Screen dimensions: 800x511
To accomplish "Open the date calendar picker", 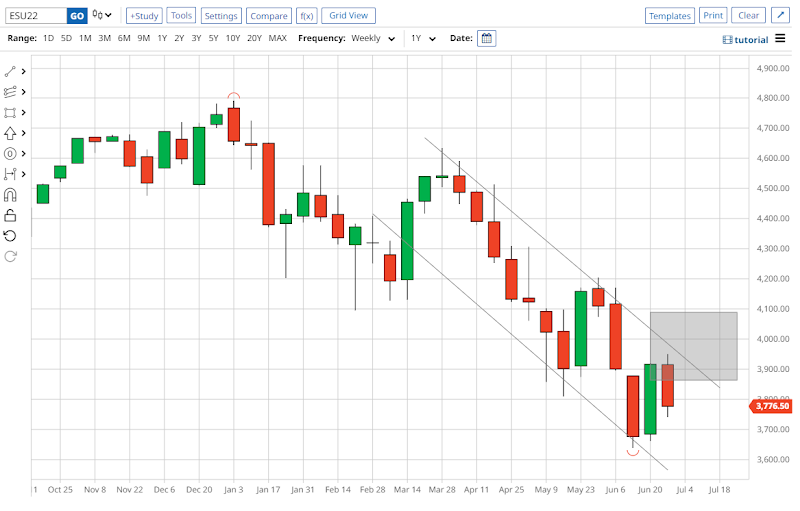I will coord(486,38).
